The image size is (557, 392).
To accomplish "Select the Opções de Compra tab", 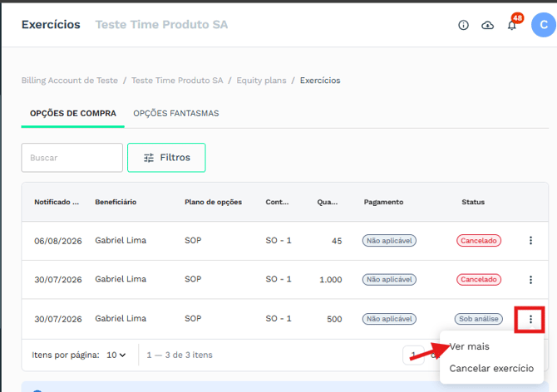I will 73,113.
